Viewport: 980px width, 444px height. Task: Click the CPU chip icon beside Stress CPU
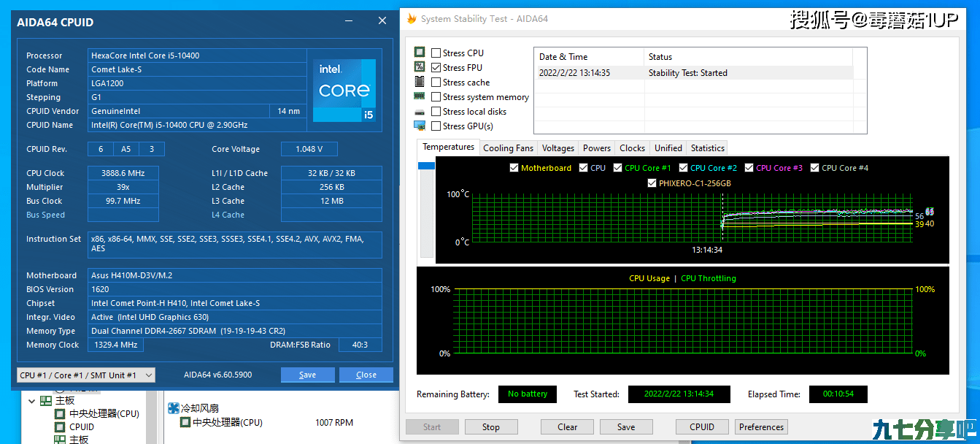(420, 53)
